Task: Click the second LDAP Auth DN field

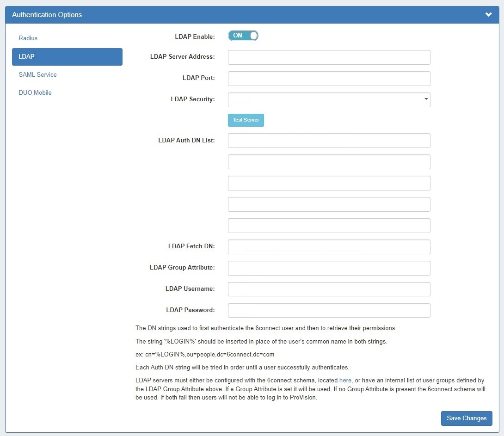Action: click(x=329, y=162)
